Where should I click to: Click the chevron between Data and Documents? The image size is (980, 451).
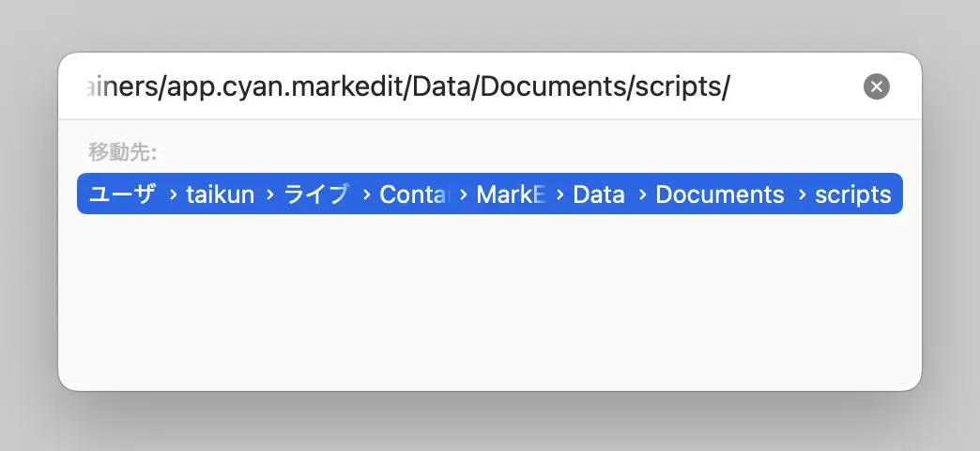(x=642, y=194)
